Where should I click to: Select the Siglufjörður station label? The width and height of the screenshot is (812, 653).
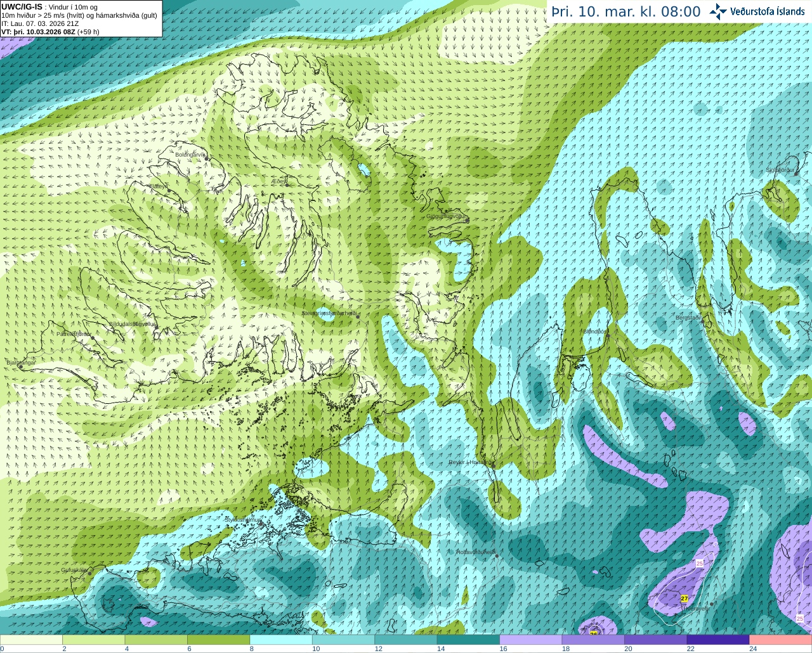point(780,170)
